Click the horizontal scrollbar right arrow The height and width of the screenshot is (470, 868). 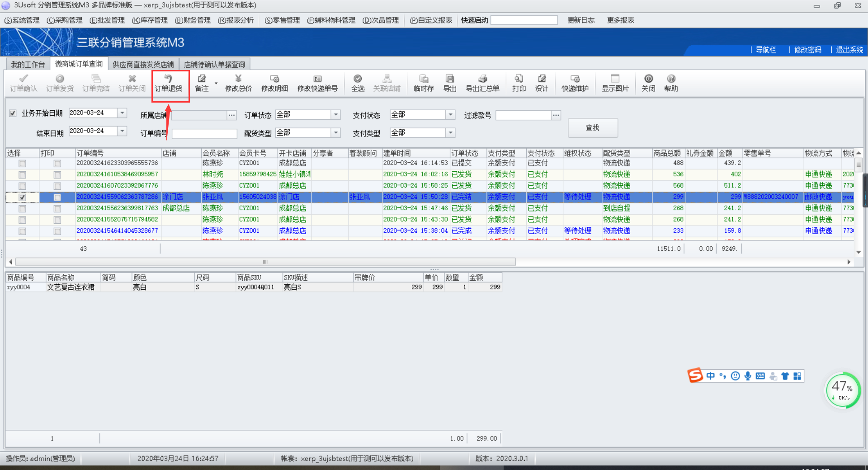[x=849, y=262]
